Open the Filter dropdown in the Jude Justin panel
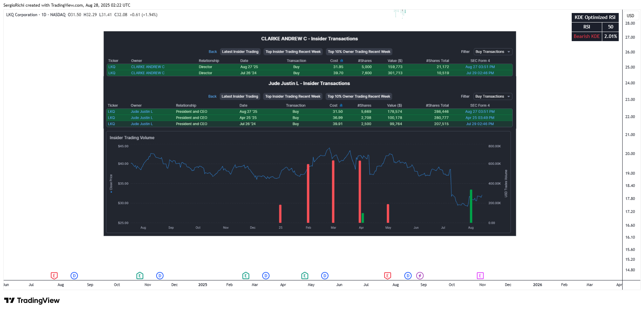Image resolution: width=644 pixels, height=311 pixels. (x=493, y=96)
